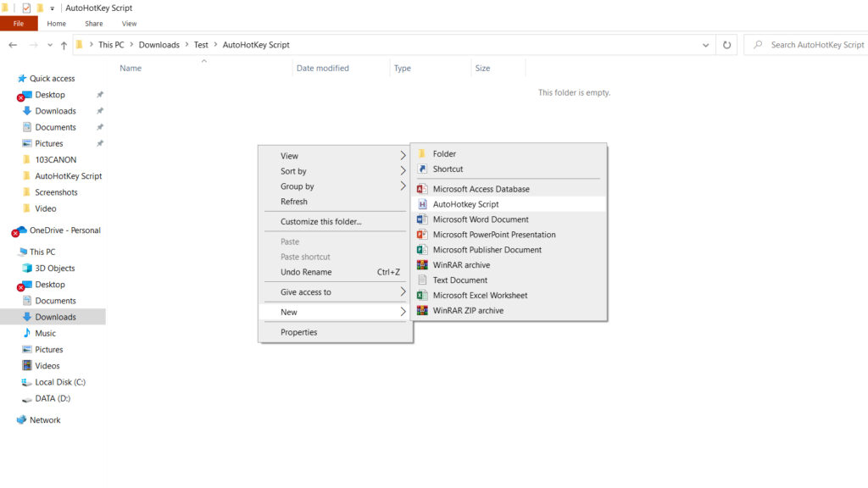Click the Microsoft Access Database icon

coord(422,189)
